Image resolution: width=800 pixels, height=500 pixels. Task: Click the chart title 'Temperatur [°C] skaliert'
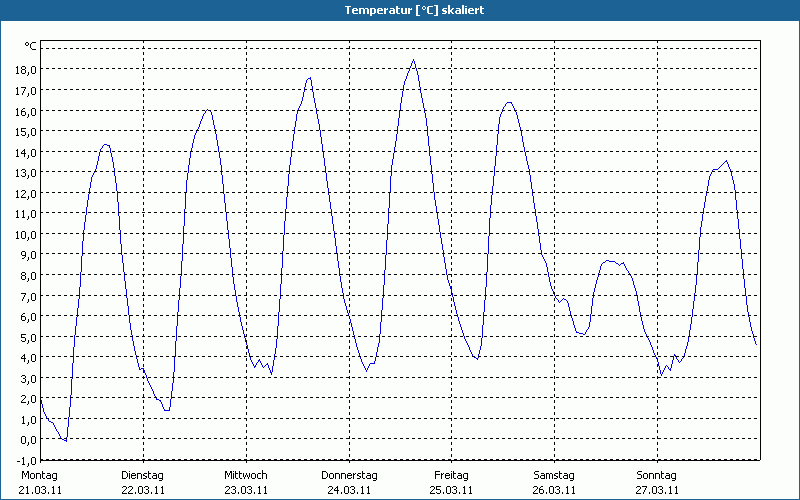(x=414, y=10)
